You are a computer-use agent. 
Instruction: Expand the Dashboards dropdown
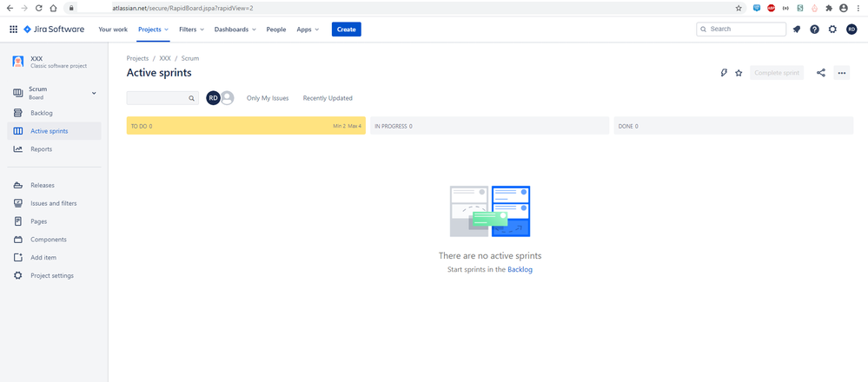click(235, 30)
